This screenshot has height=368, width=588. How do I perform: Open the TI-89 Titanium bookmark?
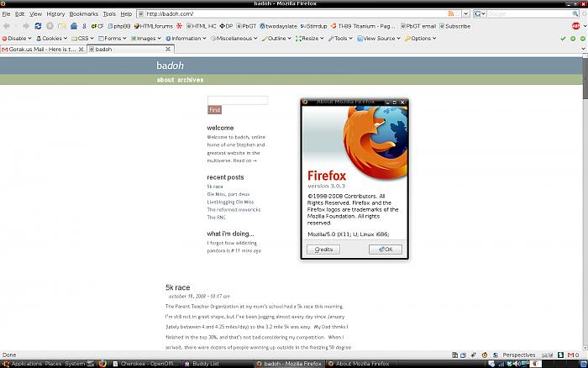[x=363, y=26]
